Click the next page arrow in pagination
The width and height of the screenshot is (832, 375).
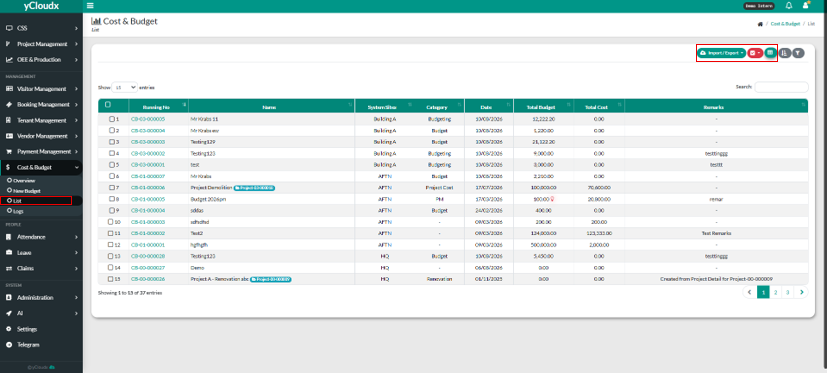pos(801,292)
